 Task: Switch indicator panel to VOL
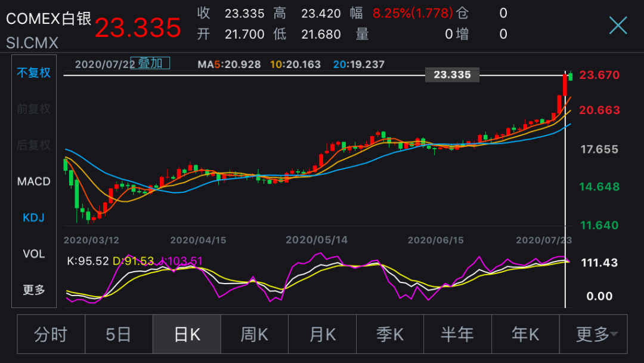click(x=33, y=254)
